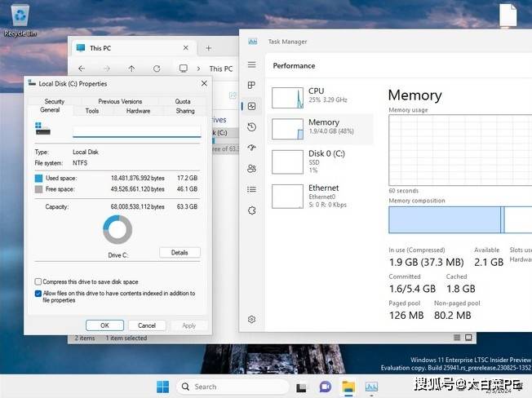Screen dimensions: 532x398
Task: Open App history page in Task Manager
Action: click(x=252, y=127)
